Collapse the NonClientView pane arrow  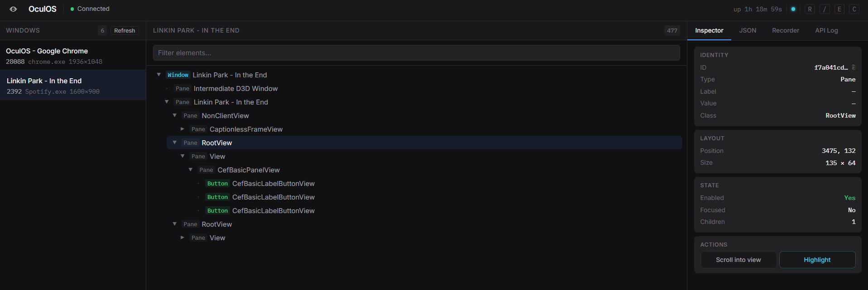click(x=175, y=115)
